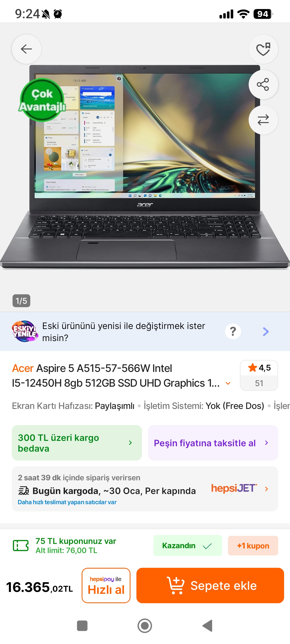The image size is (290, 644).
Task: Open trade-in banner with the blue chevron
Action: [266, 332]
